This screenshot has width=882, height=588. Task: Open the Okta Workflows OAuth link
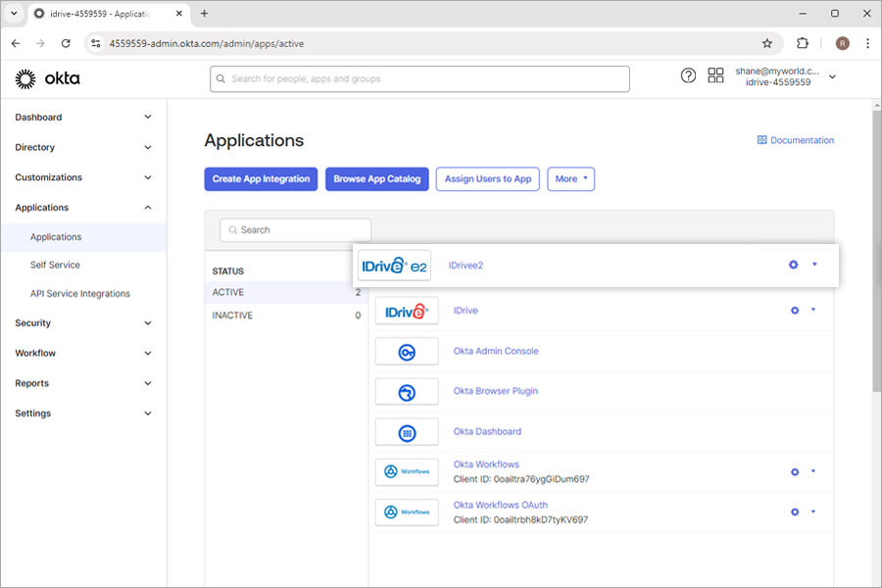500,506
